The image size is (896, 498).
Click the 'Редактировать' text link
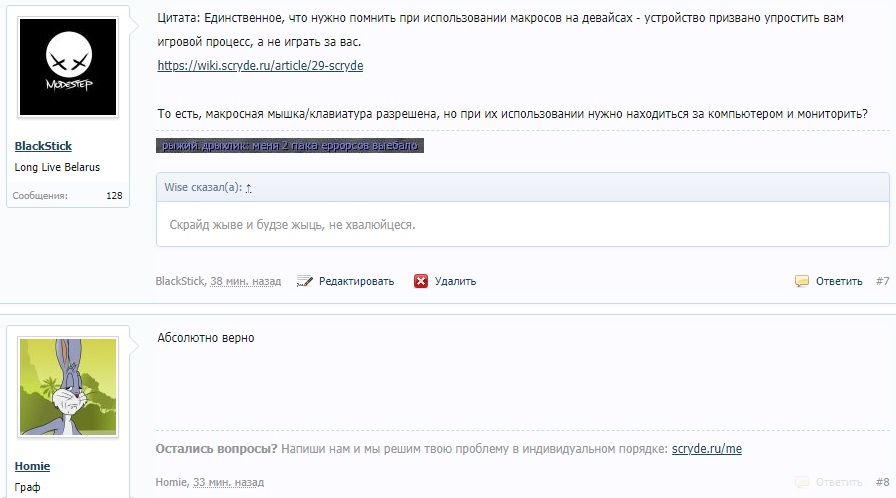(356, 281)
